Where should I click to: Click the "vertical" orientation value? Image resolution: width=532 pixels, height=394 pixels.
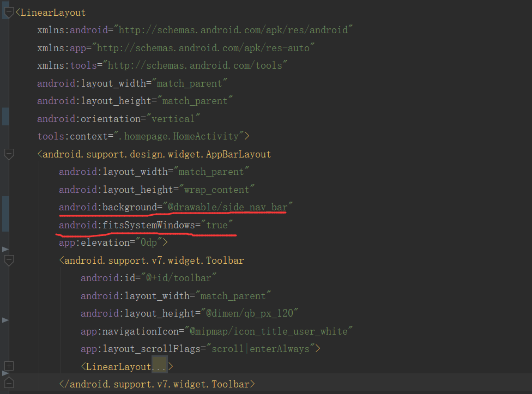[x=173, y=119]
